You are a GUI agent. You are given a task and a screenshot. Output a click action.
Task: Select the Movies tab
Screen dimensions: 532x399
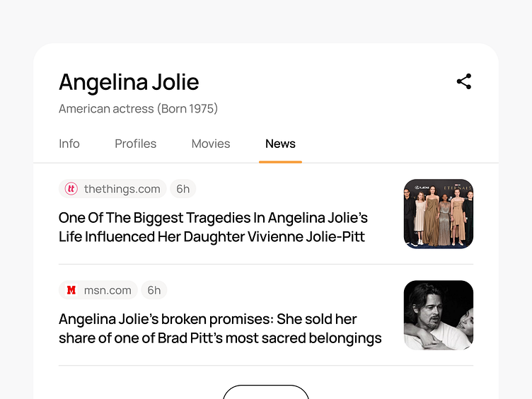[x=211, y=144]
